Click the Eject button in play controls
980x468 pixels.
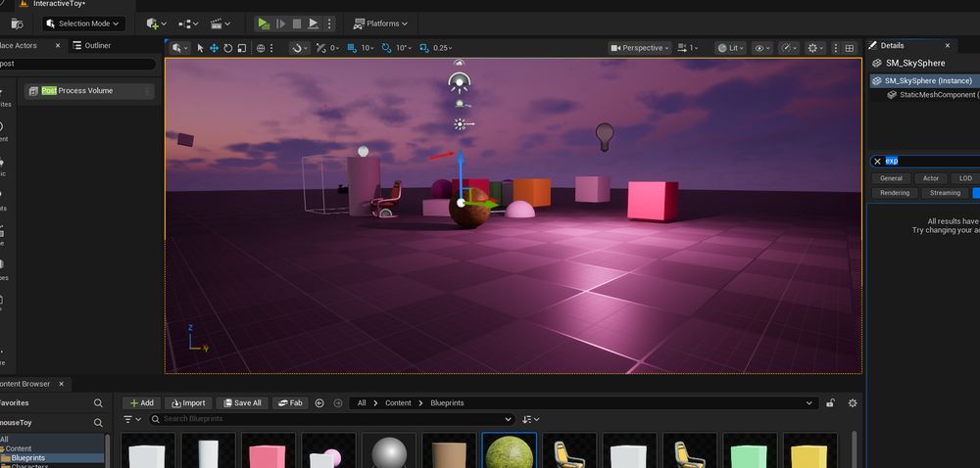(314, 23)
